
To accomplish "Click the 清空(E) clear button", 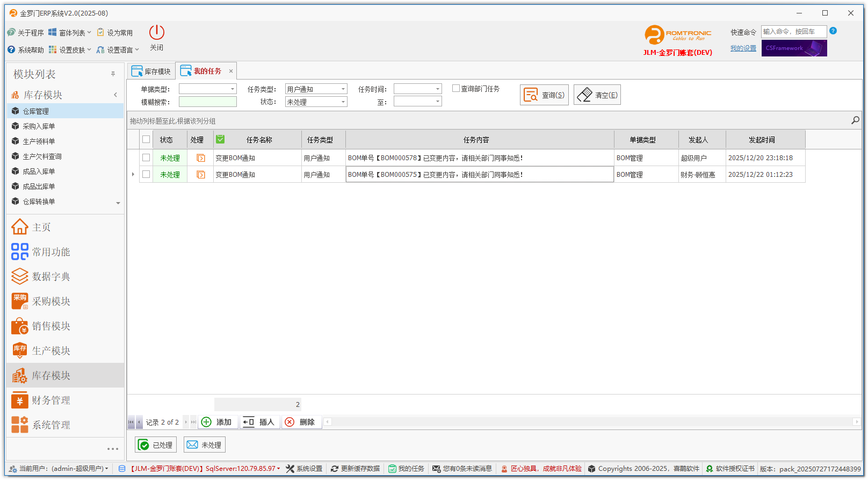I will pos(597,95).
